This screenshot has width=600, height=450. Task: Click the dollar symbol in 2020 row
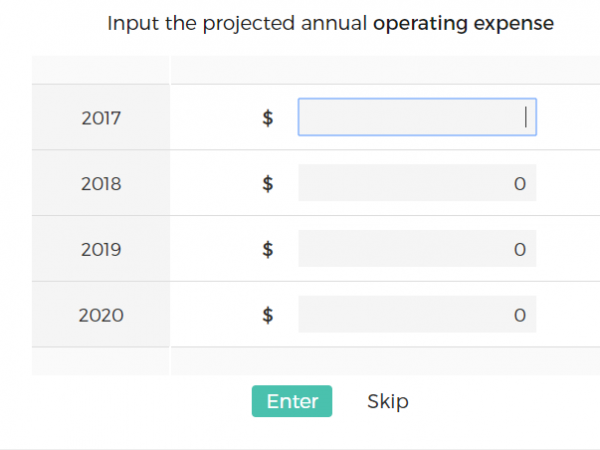tap(268, 316)
